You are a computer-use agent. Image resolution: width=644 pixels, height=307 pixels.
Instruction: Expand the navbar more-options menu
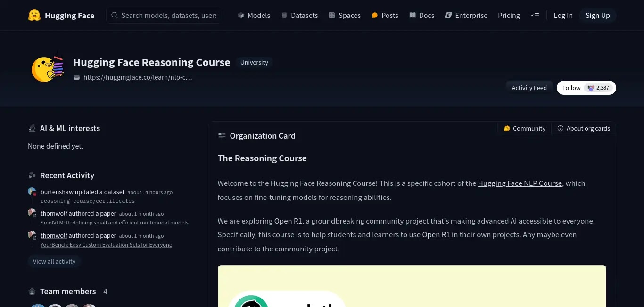point(535,15)
